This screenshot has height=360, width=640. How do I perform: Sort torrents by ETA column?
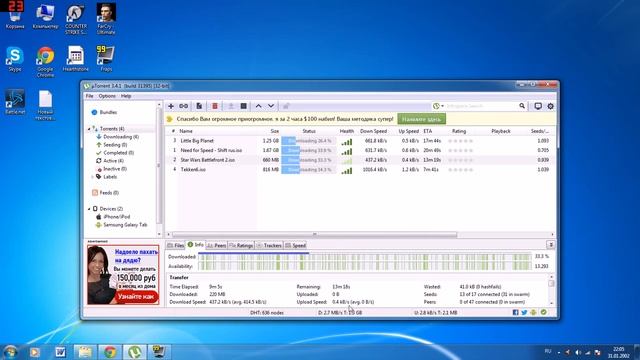point(428,131)
